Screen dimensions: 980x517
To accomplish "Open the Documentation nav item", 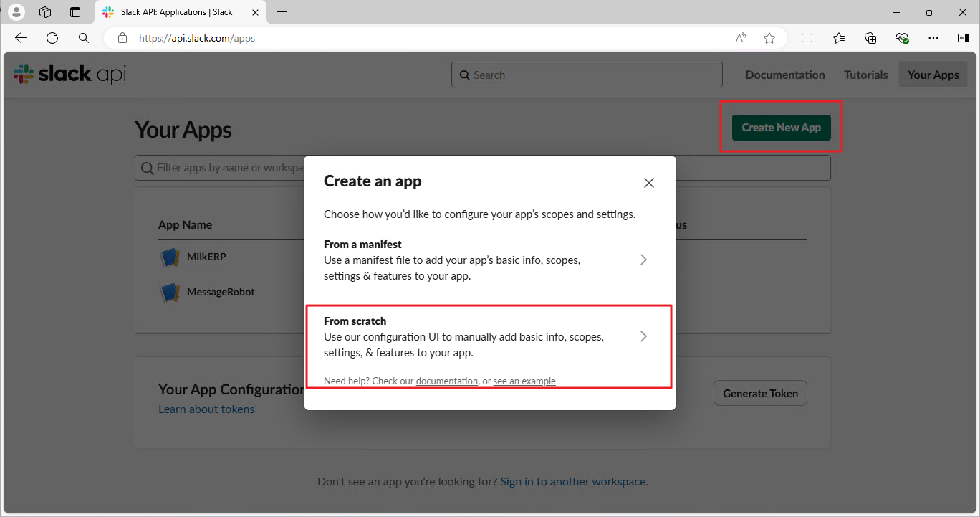I will [x=785, y=75].
